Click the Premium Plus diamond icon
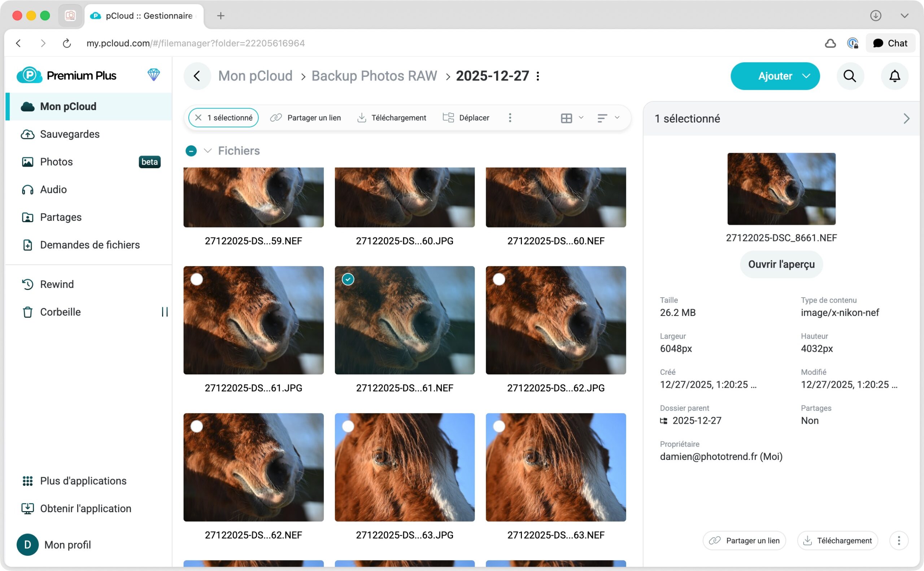Screen dimensions: 924x571 tap(153, 75)
